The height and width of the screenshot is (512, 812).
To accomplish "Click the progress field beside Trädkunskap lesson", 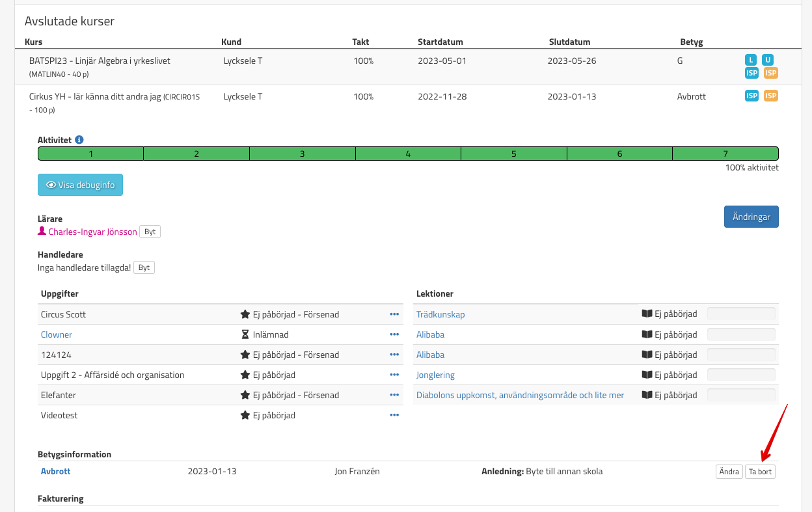I will (x=741, y=314).
